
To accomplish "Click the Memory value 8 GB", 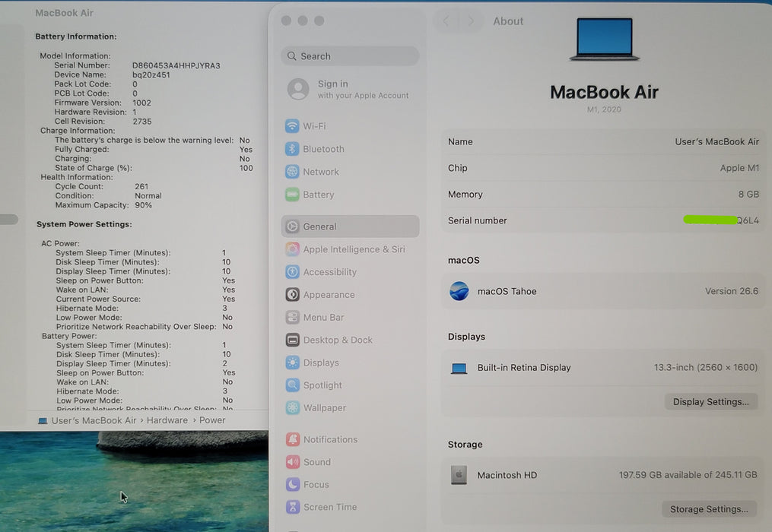I will click(x=748, y=195).
